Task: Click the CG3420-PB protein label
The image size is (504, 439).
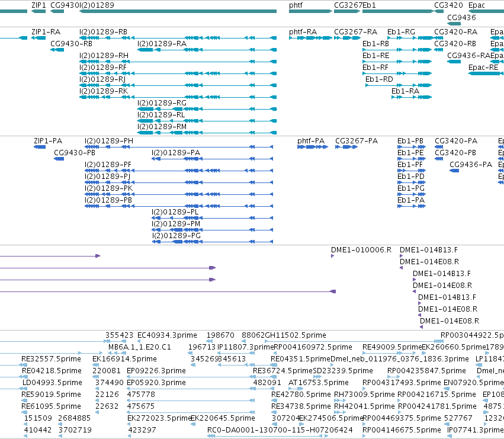Action: (455, 153)
